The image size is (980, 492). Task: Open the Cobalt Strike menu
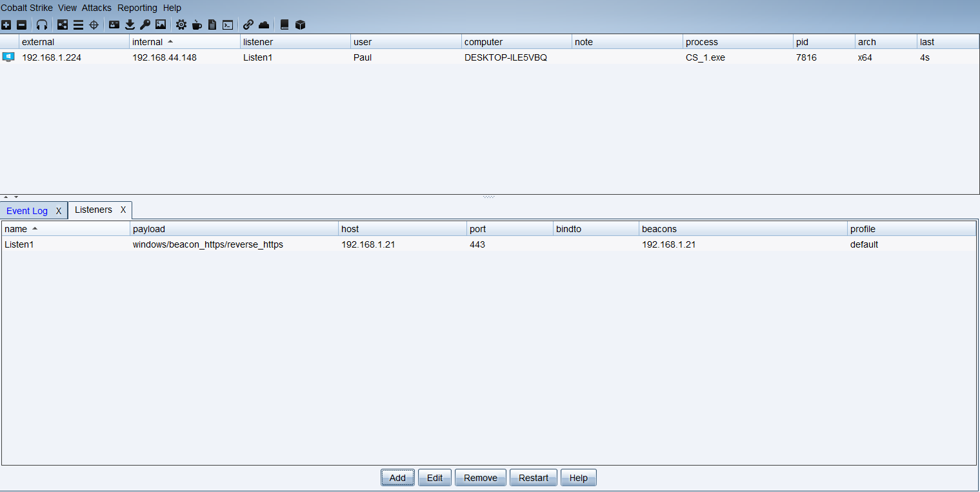coord(27,8)
